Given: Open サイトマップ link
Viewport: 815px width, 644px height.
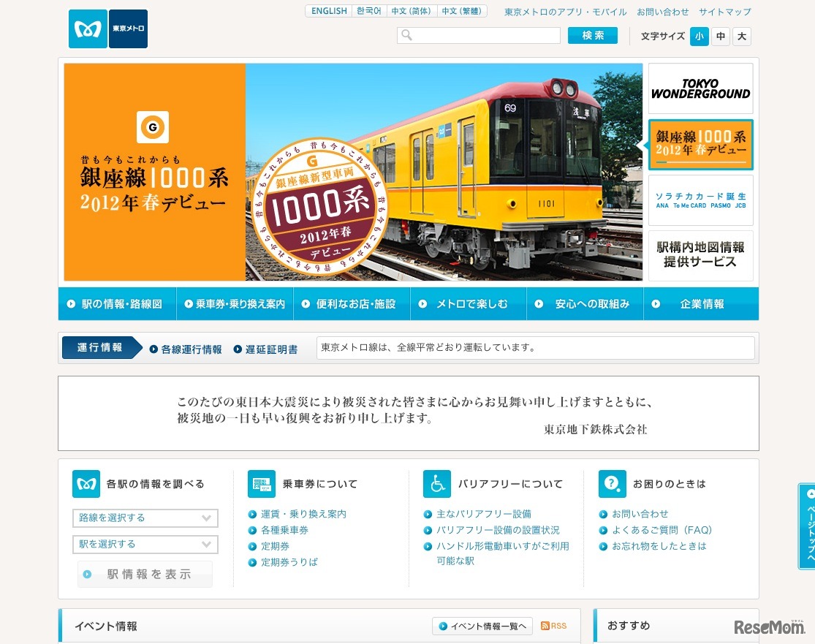Looking at the screenshot, I should [725, 12].
